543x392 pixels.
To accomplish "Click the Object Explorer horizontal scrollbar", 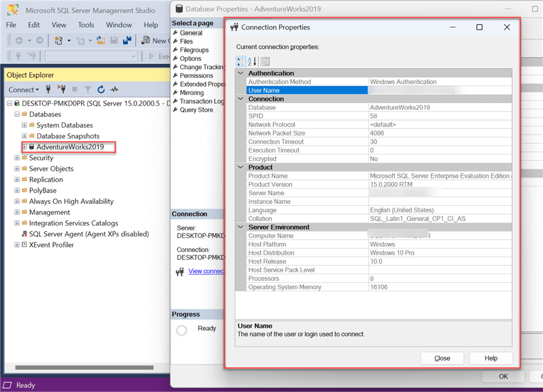I will click(x=84, y=367).
